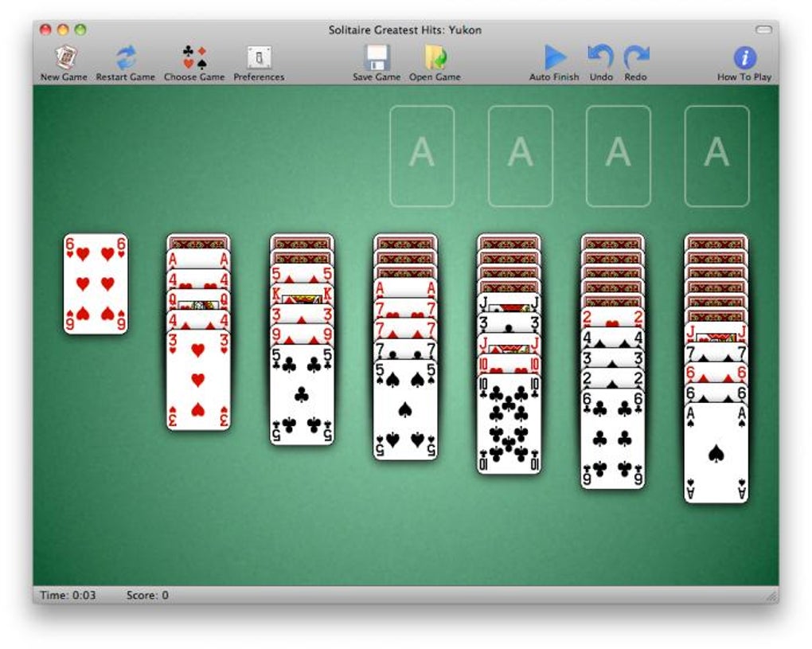Select the black 4 in sixth column
812x649 pixels.
coord(613,338)
